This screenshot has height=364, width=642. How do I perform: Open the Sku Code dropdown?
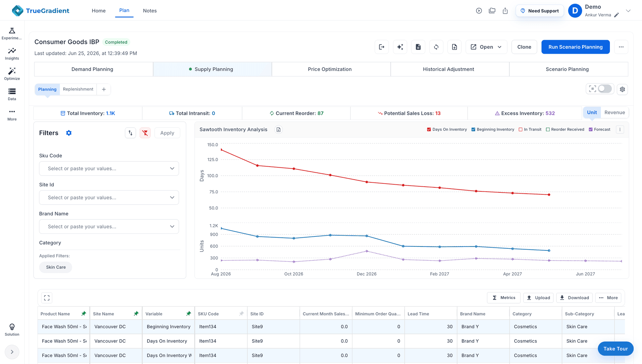(109, 169)
